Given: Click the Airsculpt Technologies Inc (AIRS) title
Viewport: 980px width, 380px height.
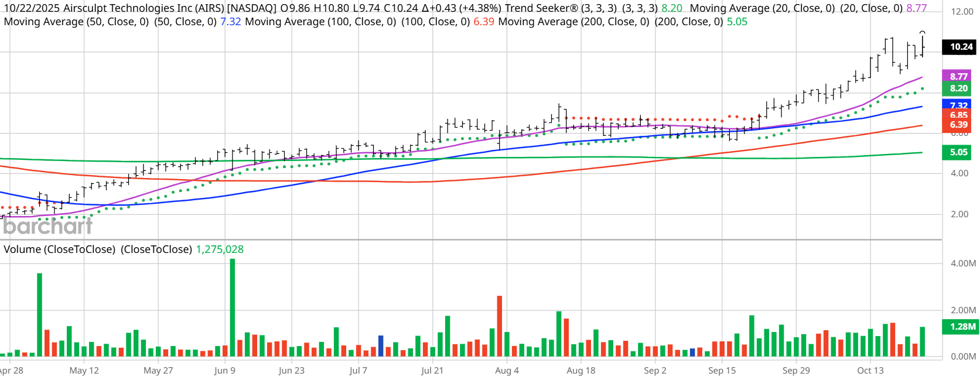Looking at the screenshot, I should [144, 8].
